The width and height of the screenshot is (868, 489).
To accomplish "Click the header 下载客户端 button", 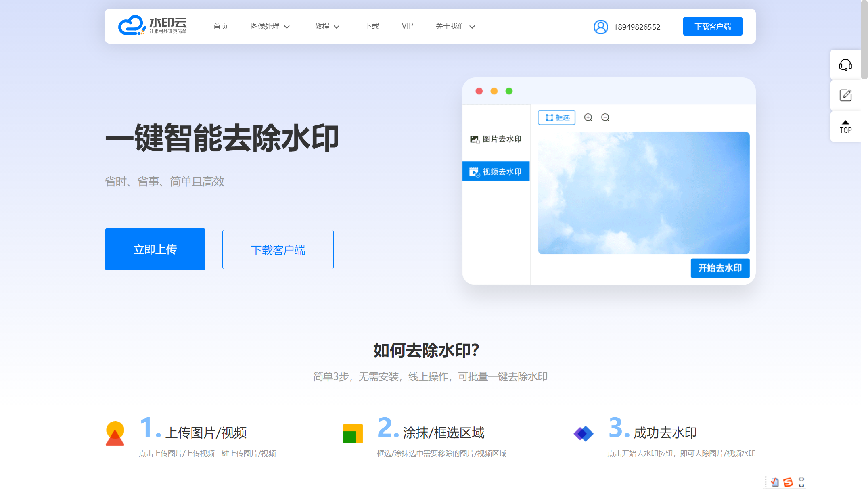I will (x=713, y=26).
